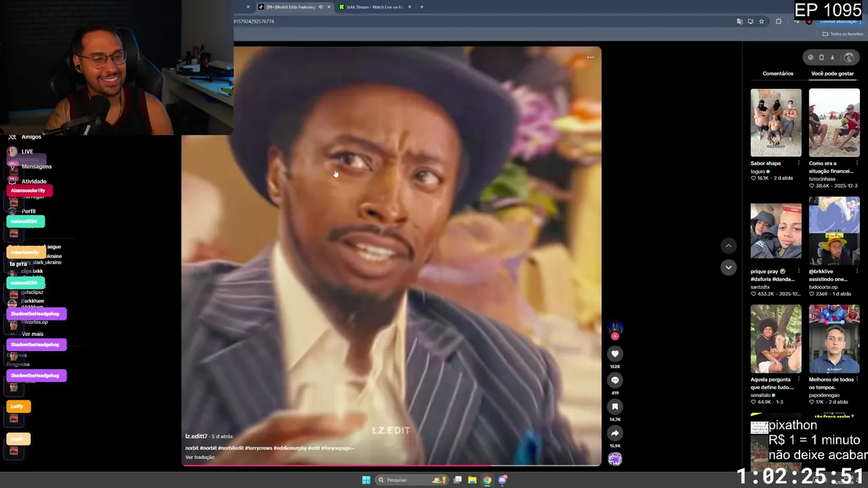Image resolution: width=868 pixels, height=488 pixels.
Task: Close the brkk Stream Kick tab
Action: [410, 7]
